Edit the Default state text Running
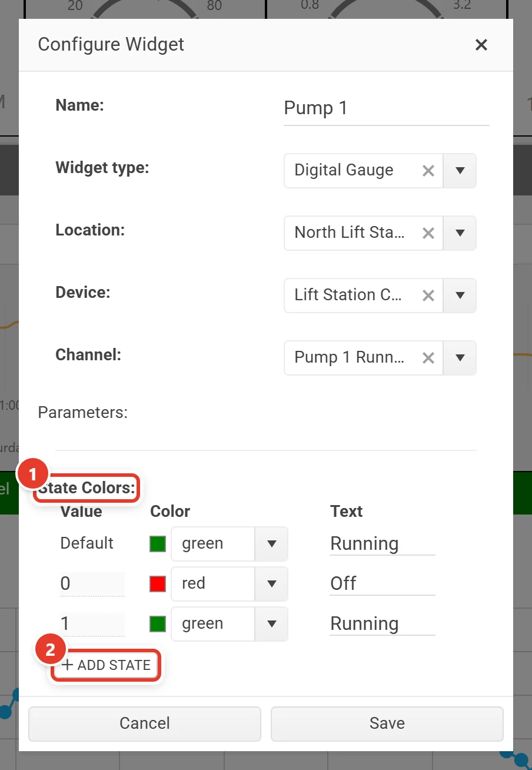Viewport: 532px width, 770px height. [x=383, y=543]
